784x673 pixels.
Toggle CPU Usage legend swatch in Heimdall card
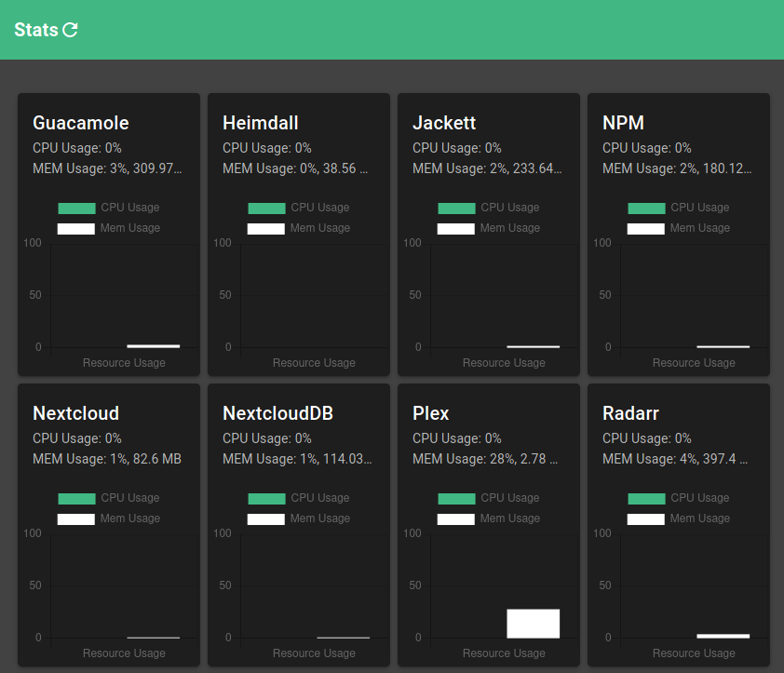pos(266,208)
